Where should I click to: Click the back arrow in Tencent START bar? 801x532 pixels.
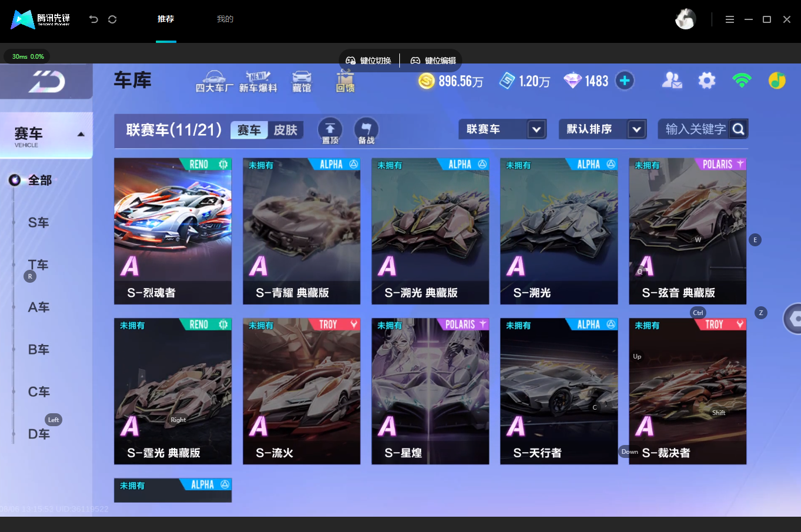point(94,19)
